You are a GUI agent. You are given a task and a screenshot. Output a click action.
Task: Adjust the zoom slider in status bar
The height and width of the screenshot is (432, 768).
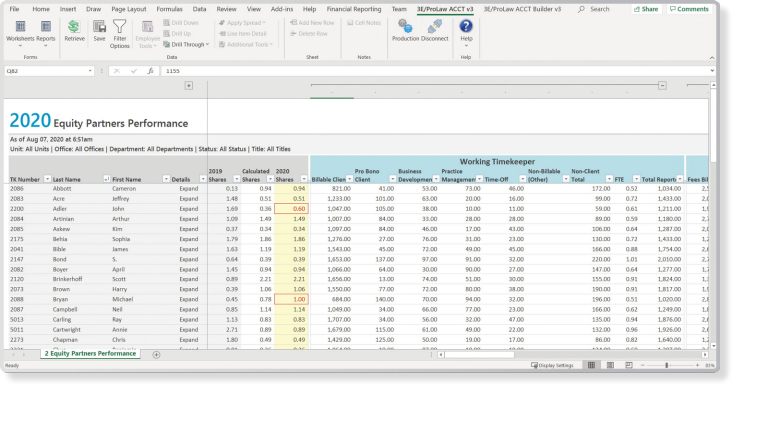[x=667, y=365]
